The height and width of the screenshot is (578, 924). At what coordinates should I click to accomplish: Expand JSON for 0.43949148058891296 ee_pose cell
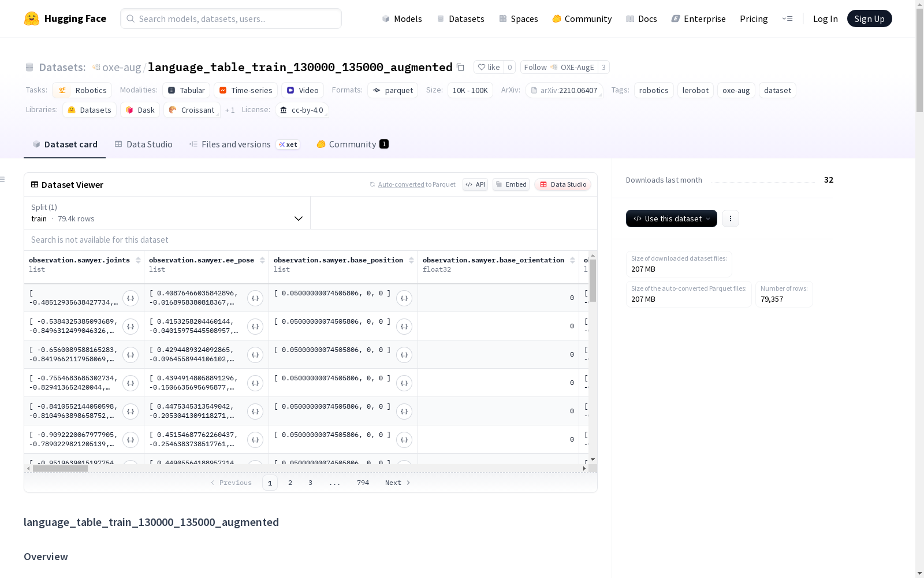tap(255, 383)
